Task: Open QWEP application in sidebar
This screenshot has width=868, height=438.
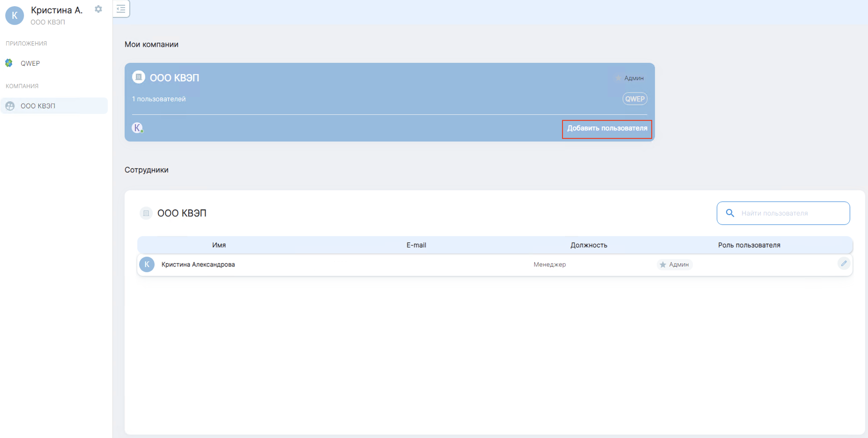Action: click(x=30, y=63)
